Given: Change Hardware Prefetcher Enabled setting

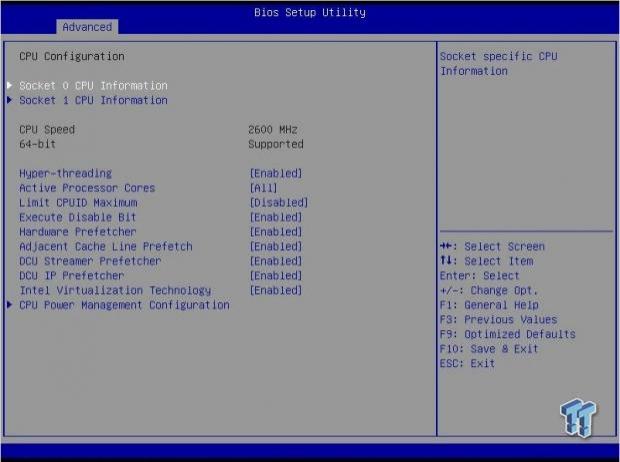Looking at the screenshot, I should (275, 232).
